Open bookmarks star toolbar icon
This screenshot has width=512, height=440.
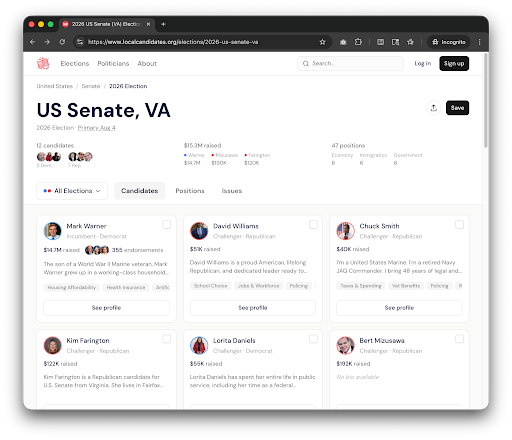[410, 42]
